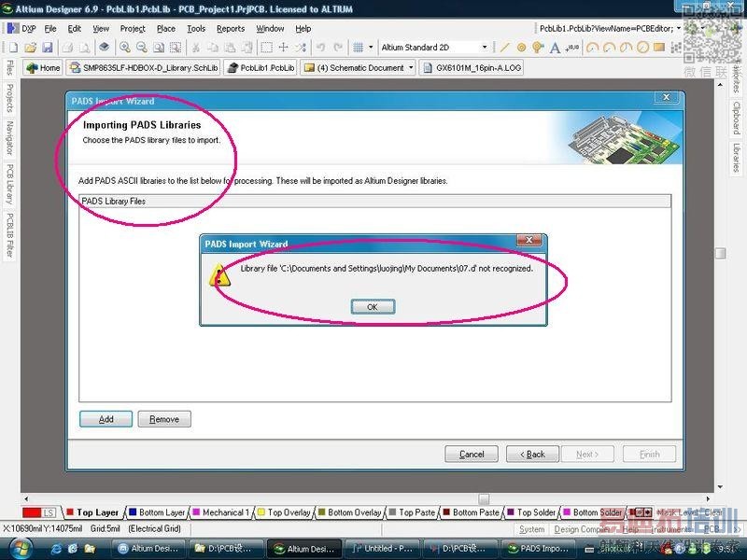Click the print preview icon
This screenshot has width=747, height=560.
84,48
